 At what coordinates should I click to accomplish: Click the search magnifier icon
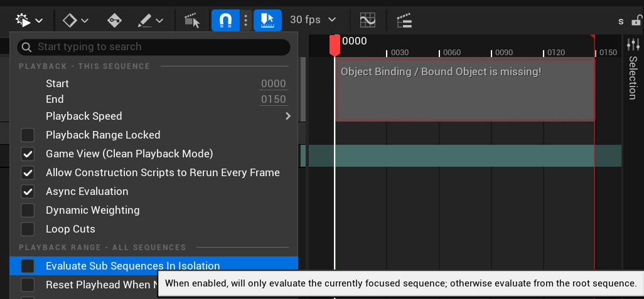click(x=27, y=47)
